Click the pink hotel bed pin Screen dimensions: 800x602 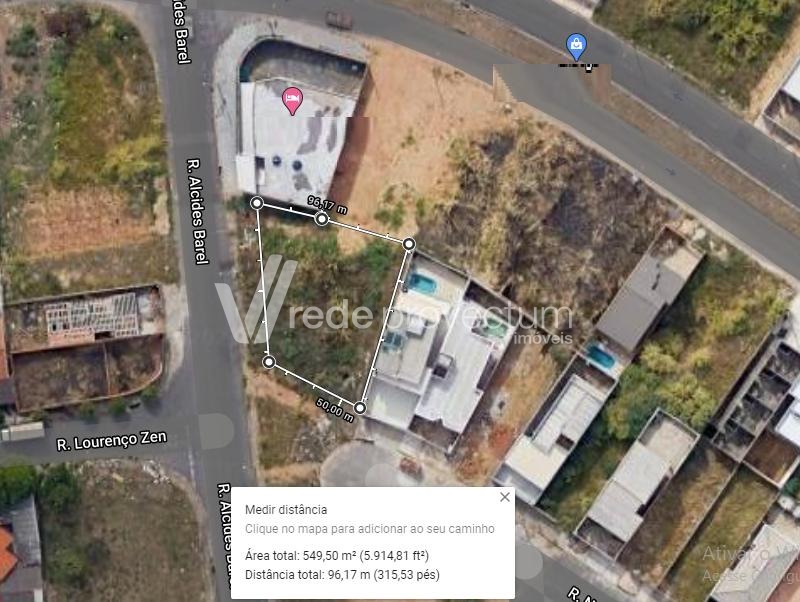tap(292, 100)
